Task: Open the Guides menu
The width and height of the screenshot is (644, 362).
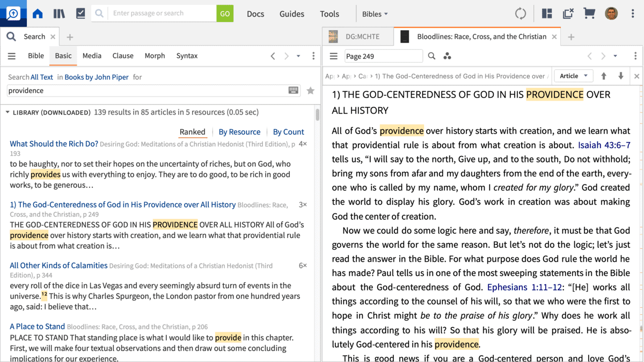Action: (291, 14)
